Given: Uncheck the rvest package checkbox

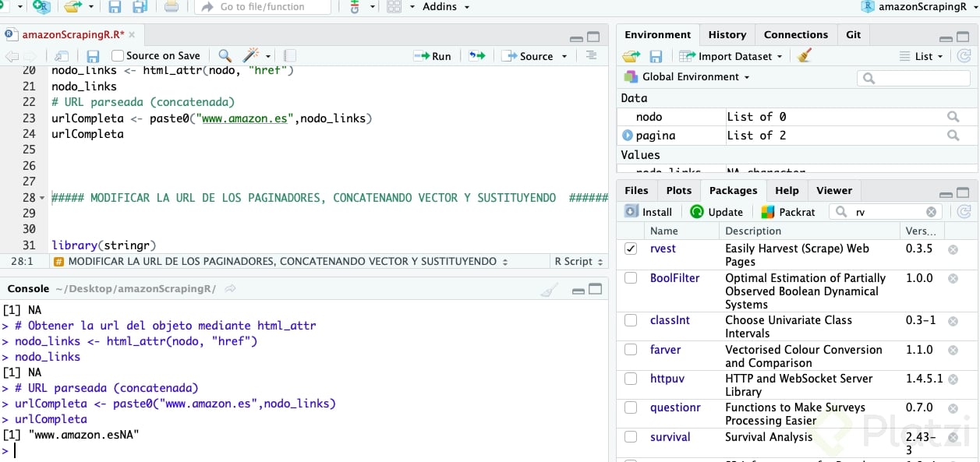Looking at the screenshot, I should click(x=631, y=249).
